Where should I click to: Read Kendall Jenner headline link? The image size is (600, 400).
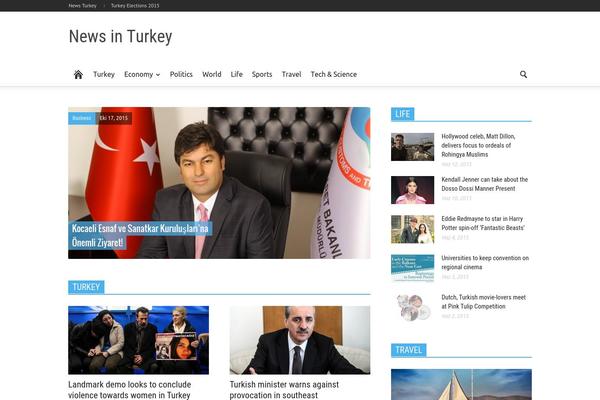coord(484,184)
